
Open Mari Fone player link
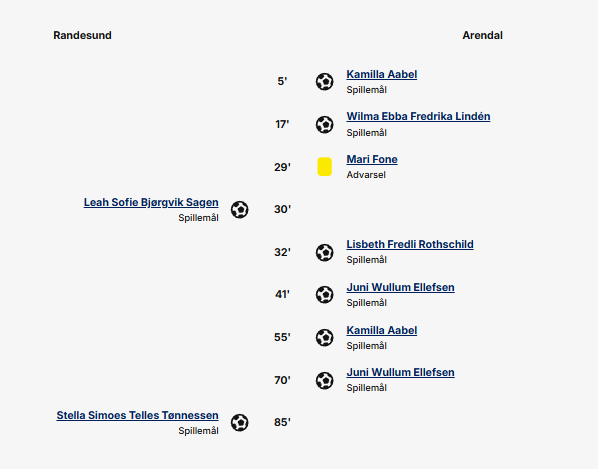pyautogui.click(x=372, y=159)
